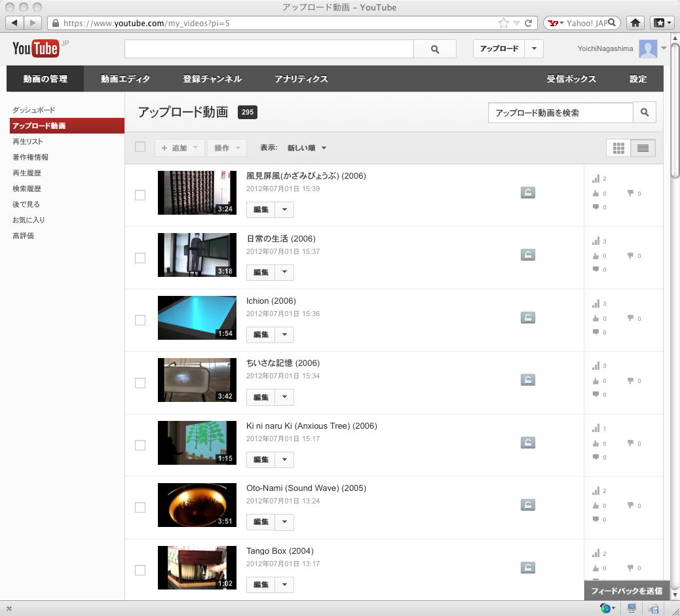This screenshot has height=616, width=680.
Task: Open the Ki ni naru Ki (Anxious Tree) title link
Action: click(311, 426)
